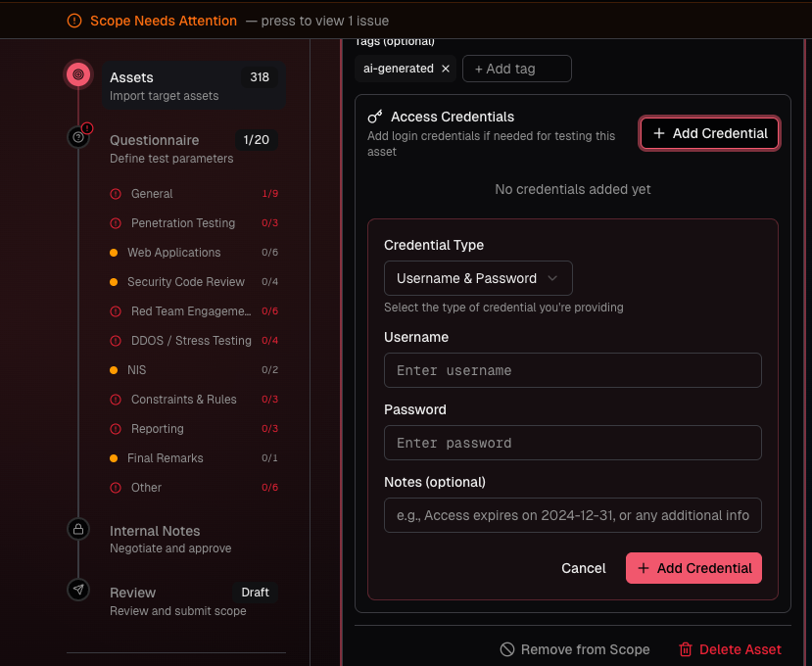Click the Scope Needs Attention warning icon
Viewport: 812px width, 666px height.
tap(74, 21)
